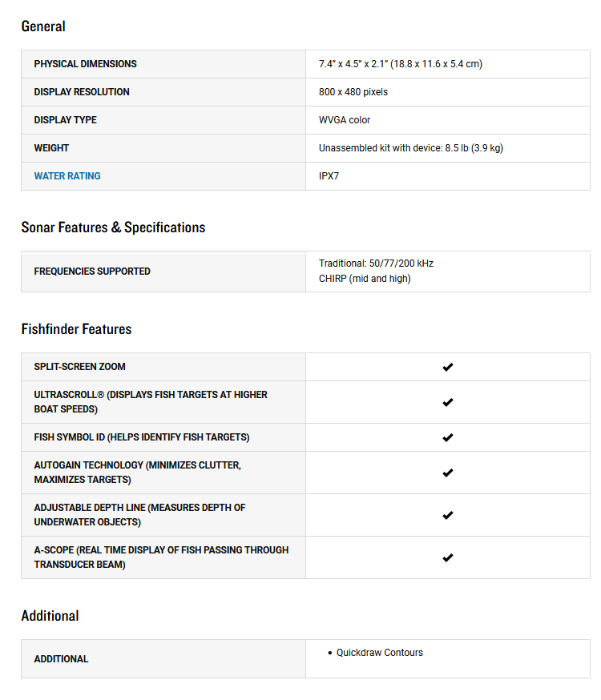Click the Fish Symbol ID checkmark

point(448,437)
